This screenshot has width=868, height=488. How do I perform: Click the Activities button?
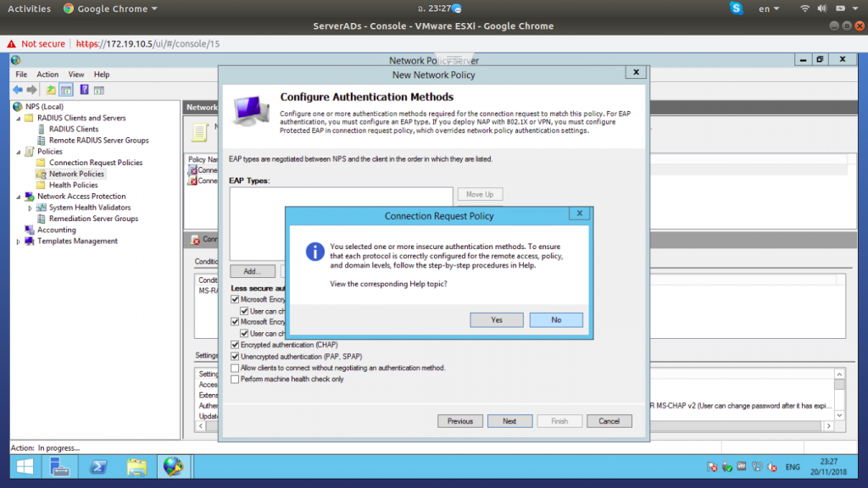coord(29,8)
